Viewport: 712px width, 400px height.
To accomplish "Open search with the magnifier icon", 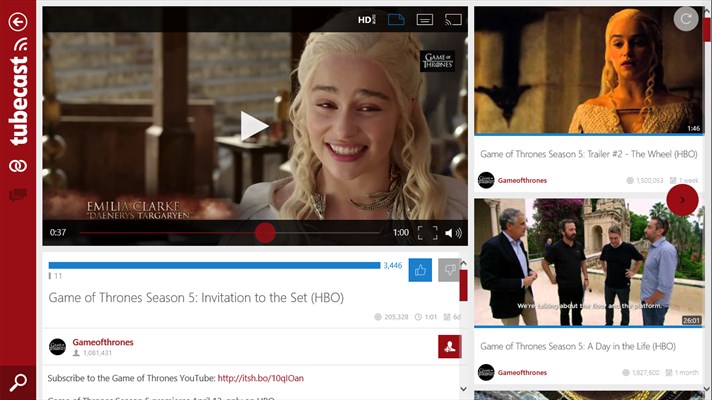I will click(18, 382).
